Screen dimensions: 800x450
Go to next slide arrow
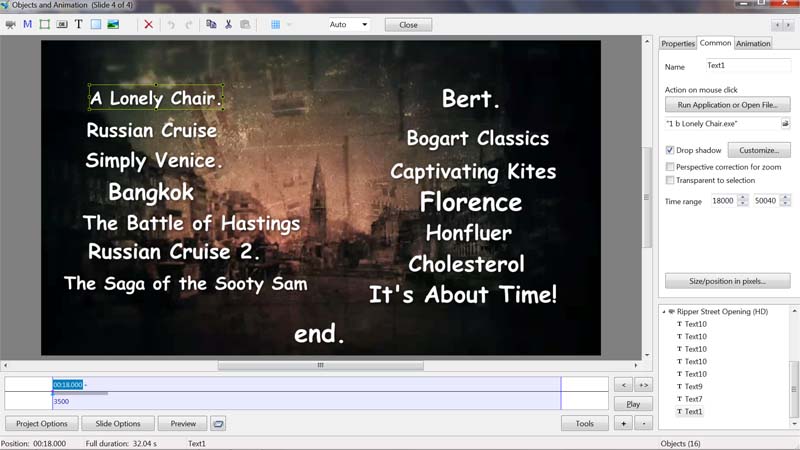pyautogui.click(x=788, y=24)
